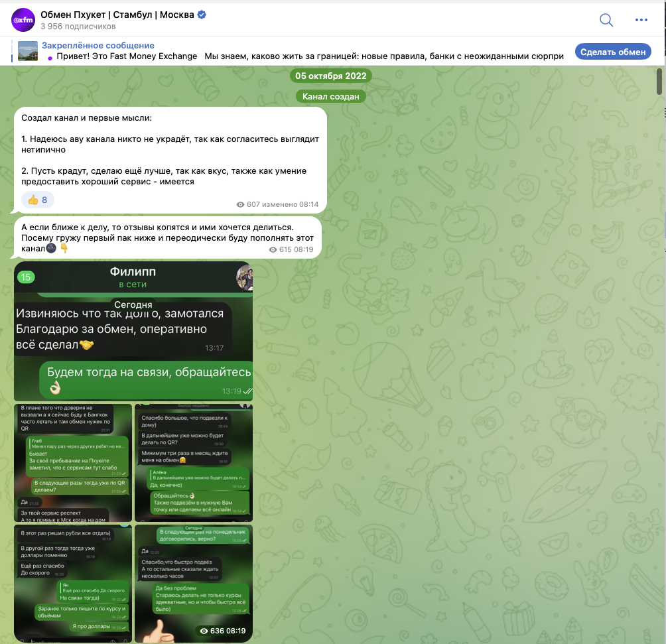Click the eye views icon showing 615
This screenshot has height=644, width=666.
click(x=273, y=250)
